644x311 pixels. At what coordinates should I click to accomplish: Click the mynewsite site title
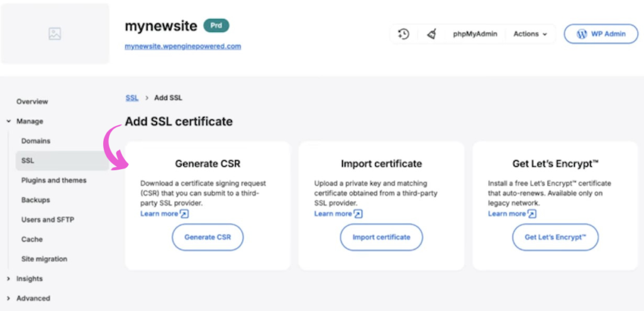[x=161, y=26]
